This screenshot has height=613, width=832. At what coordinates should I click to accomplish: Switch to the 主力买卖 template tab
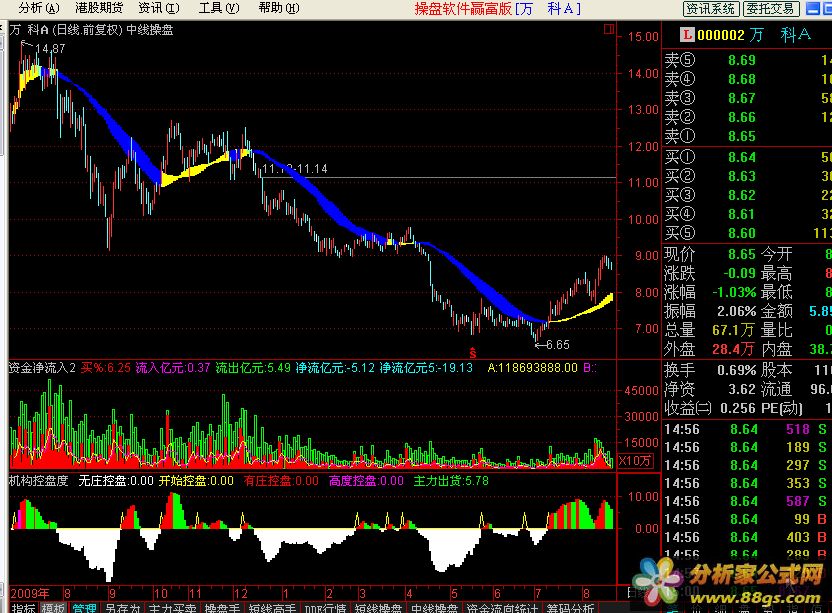pyautogui.click(x=172, y=608)
